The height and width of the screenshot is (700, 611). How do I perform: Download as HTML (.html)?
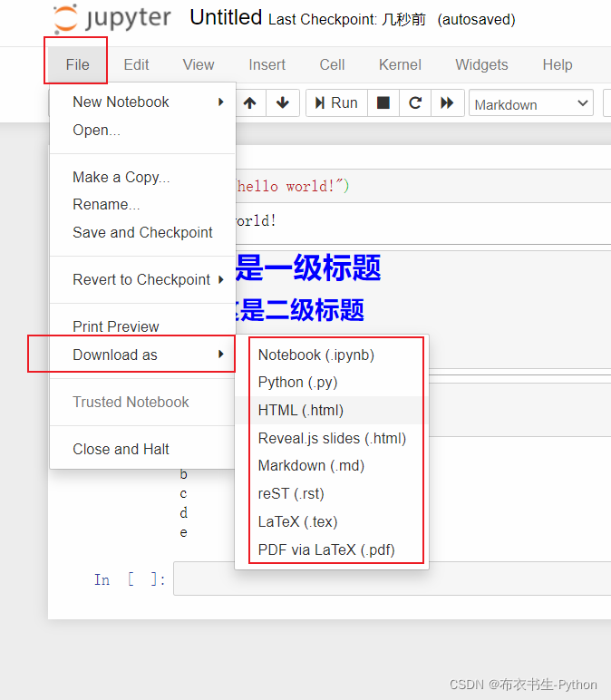click(x=332, y=410)
